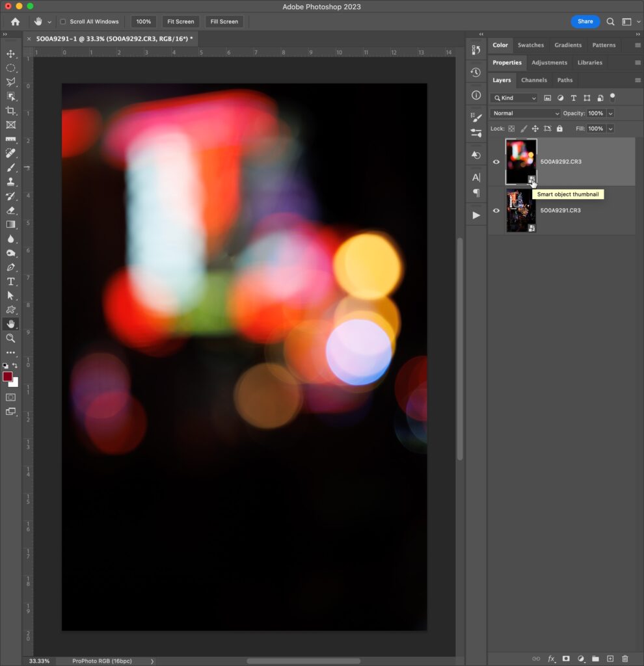Select the Pen tool
This screenshot has width=644, height=666.
(10, 267)
